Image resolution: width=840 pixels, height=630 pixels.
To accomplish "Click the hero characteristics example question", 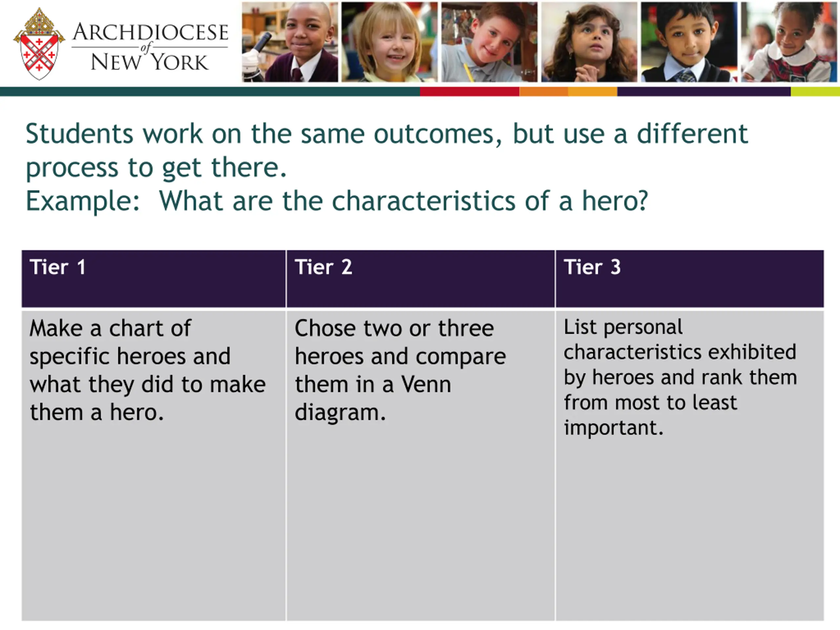I will (x=336, y=201).
